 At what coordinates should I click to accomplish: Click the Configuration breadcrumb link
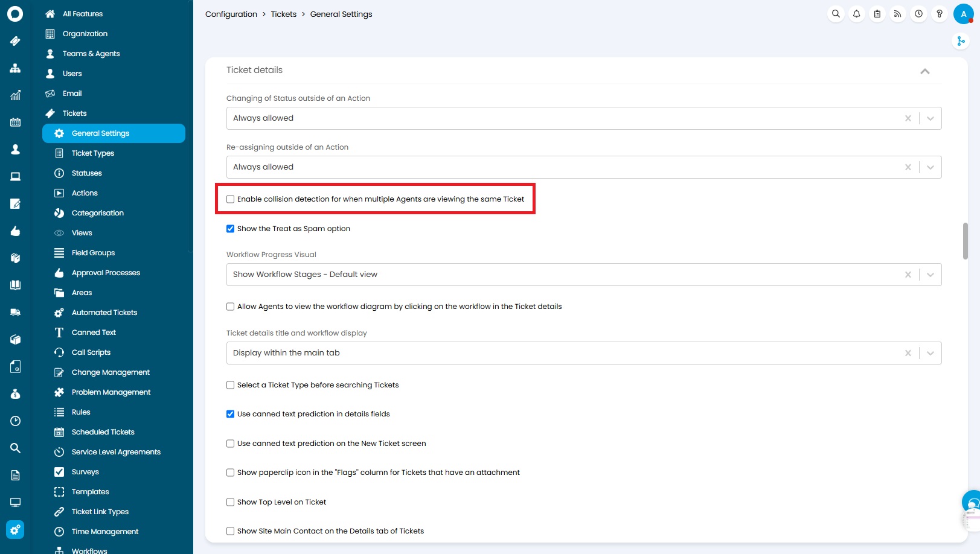pos(231,14)
